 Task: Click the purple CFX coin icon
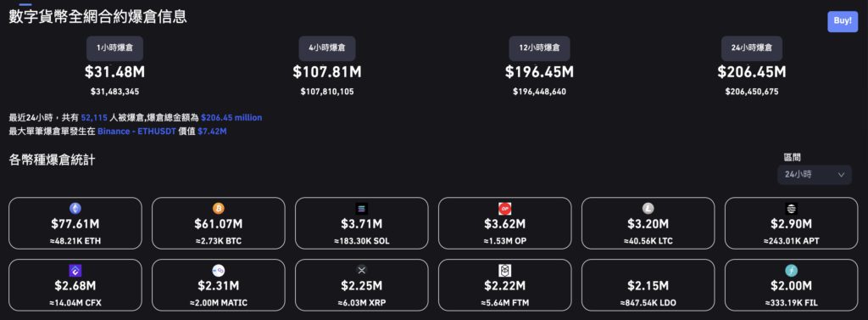[75, 271]
